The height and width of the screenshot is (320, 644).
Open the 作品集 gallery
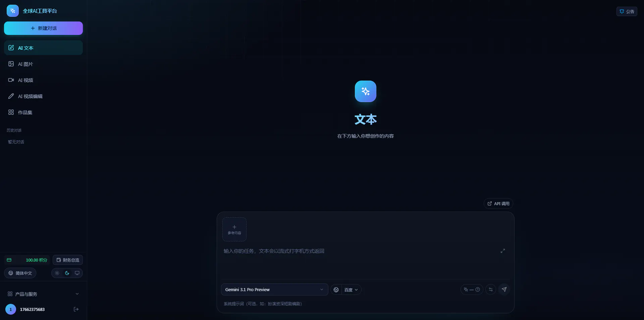pos(43,112)
